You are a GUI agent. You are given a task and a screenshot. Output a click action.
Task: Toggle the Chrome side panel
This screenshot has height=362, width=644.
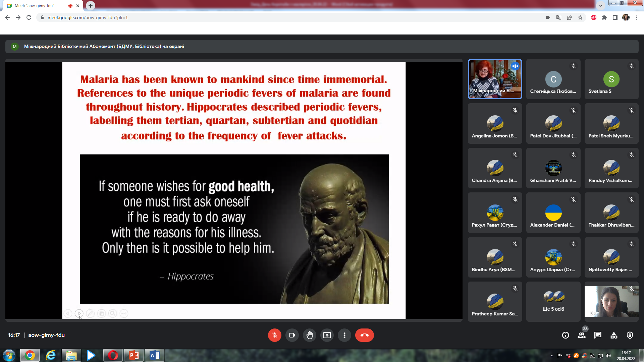tap(615, 17)
